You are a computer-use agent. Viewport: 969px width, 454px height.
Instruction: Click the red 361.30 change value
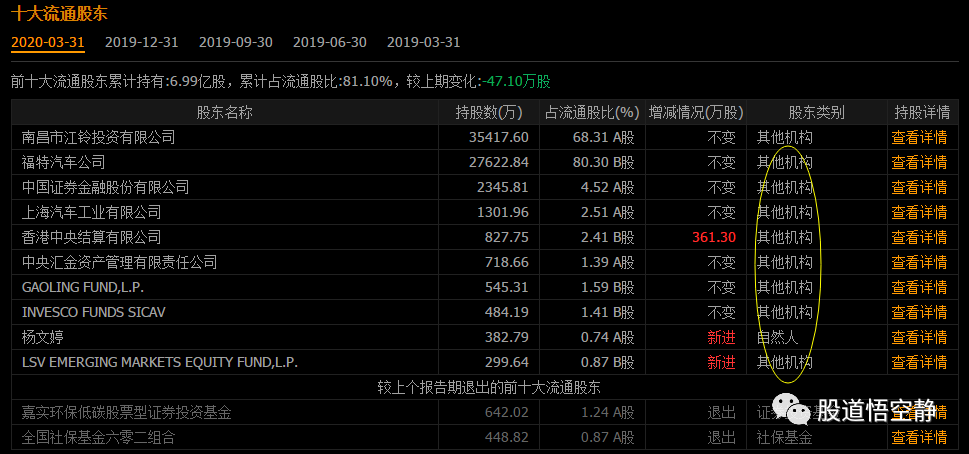714,237
